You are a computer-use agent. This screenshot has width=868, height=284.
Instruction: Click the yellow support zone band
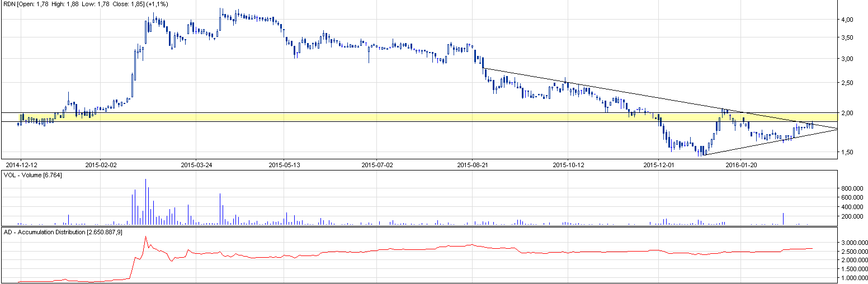click(x=336, y=117)
